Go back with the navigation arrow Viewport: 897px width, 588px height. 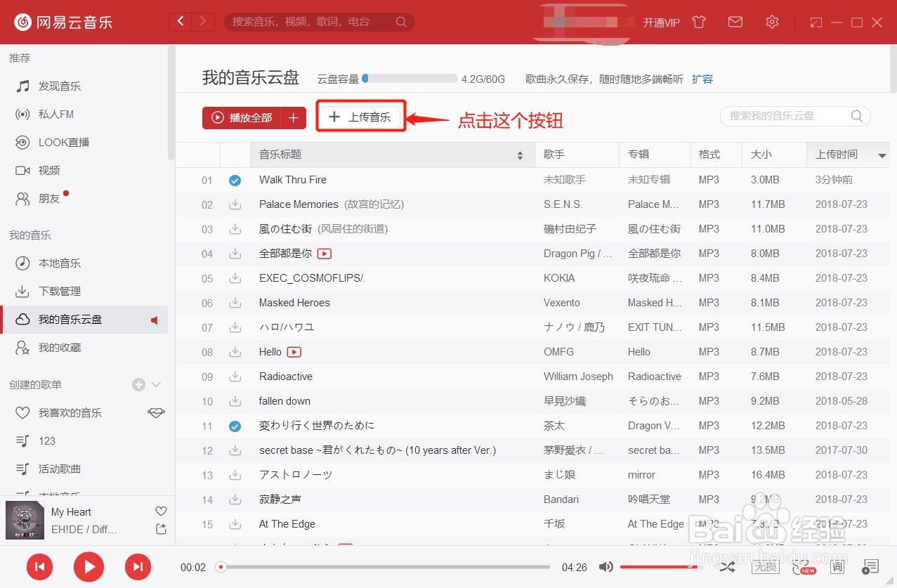[x=181, y=22]
